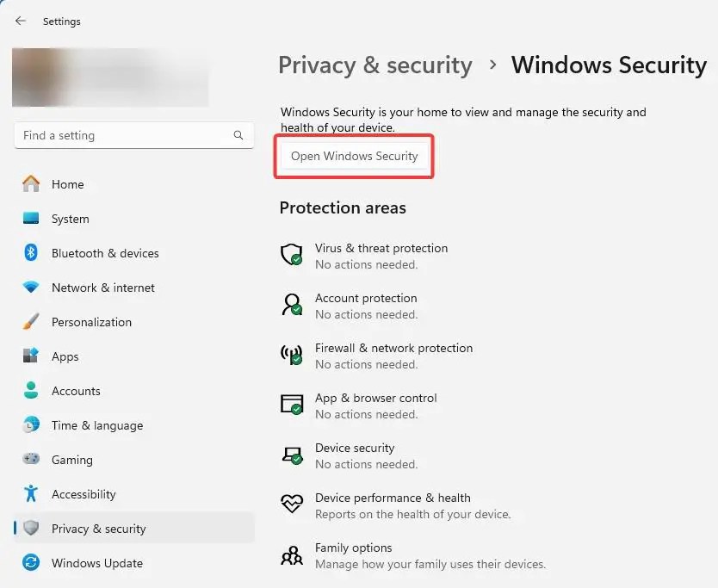Click the Find a setting search box
This screenshot has width=718, height=588.
(134, 135)
